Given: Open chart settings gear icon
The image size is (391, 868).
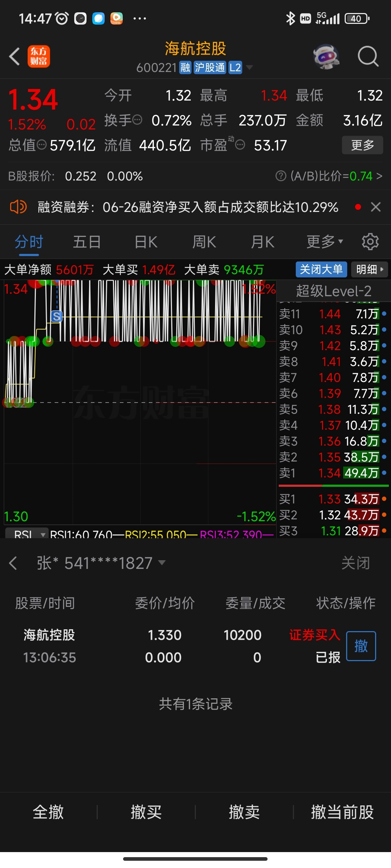Looking at the screenshot, I should pos(370,242).
